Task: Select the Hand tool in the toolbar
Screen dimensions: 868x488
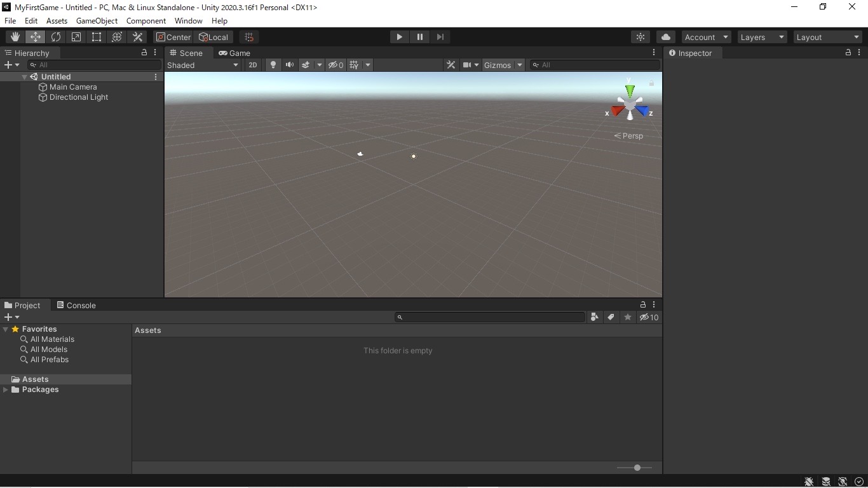Action: pos(15,37)
